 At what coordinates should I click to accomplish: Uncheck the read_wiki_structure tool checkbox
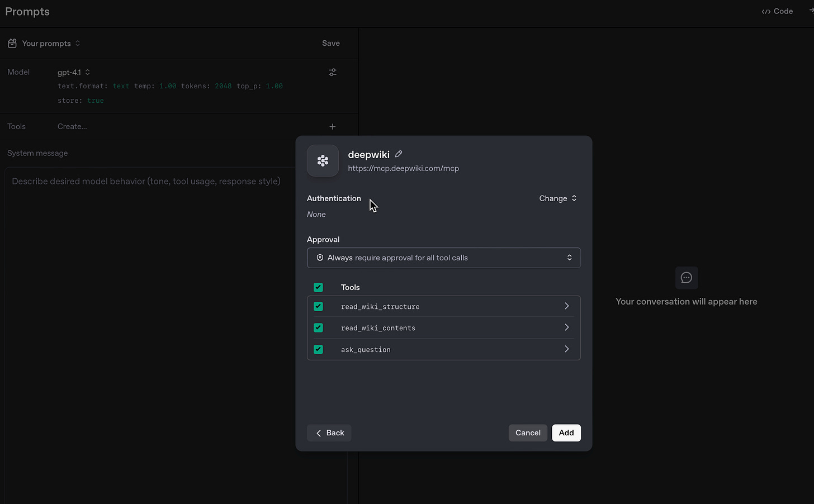click(318, 306)
